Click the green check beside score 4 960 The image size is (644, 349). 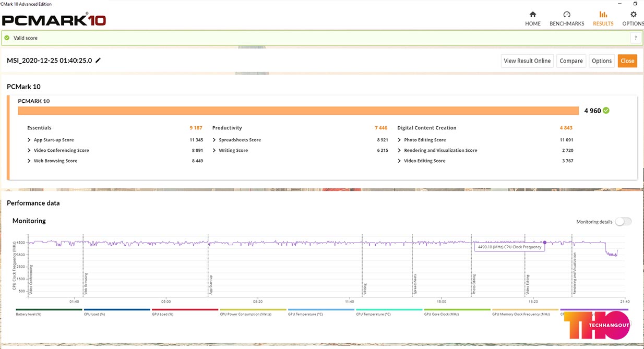click(x=606, y=111)
